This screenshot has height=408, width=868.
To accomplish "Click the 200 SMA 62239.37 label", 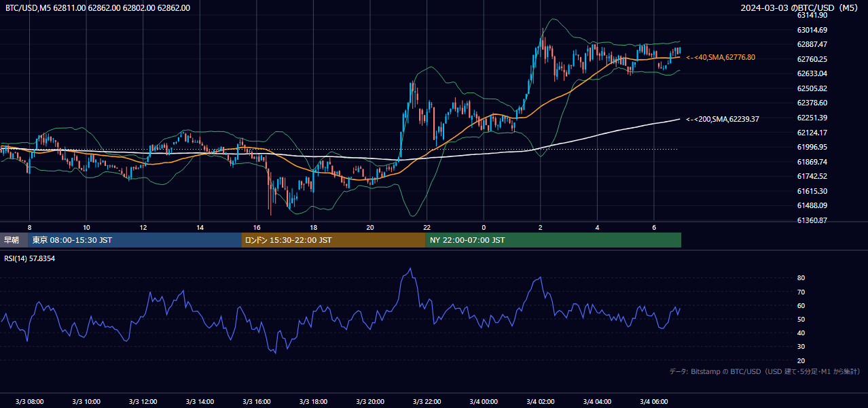I will coord(723,119).
